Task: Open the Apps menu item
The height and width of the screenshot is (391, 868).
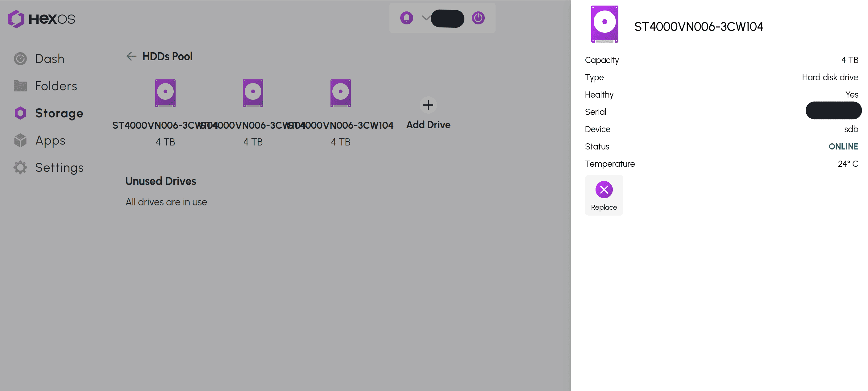Action: pos(40,140)
